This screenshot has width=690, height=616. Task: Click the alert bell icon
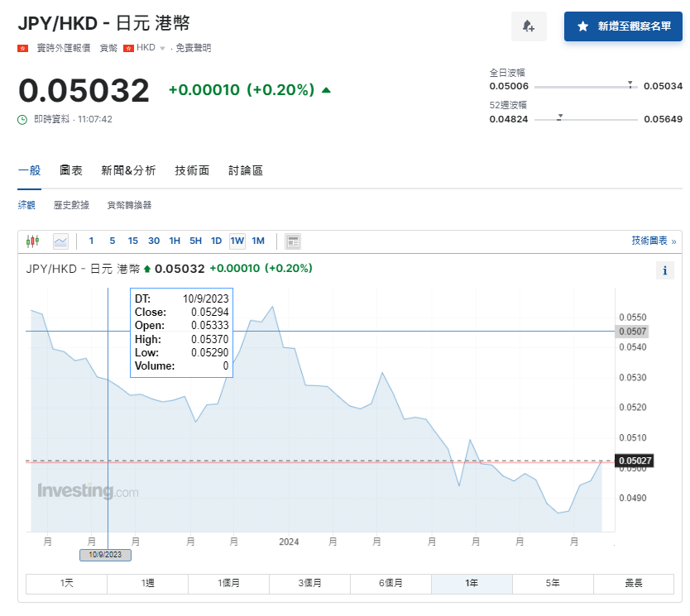[529, 27]
